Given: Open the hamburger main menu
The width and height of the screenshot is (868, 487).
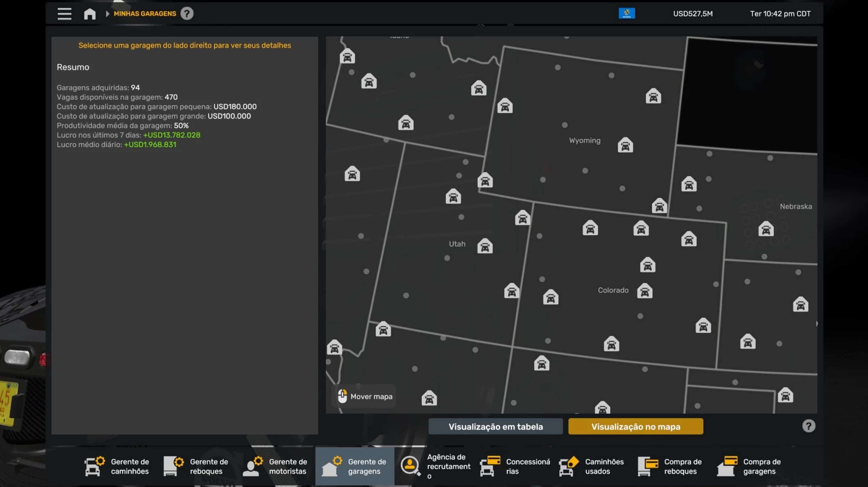Looking at the screenshot, I should point(64,14).
